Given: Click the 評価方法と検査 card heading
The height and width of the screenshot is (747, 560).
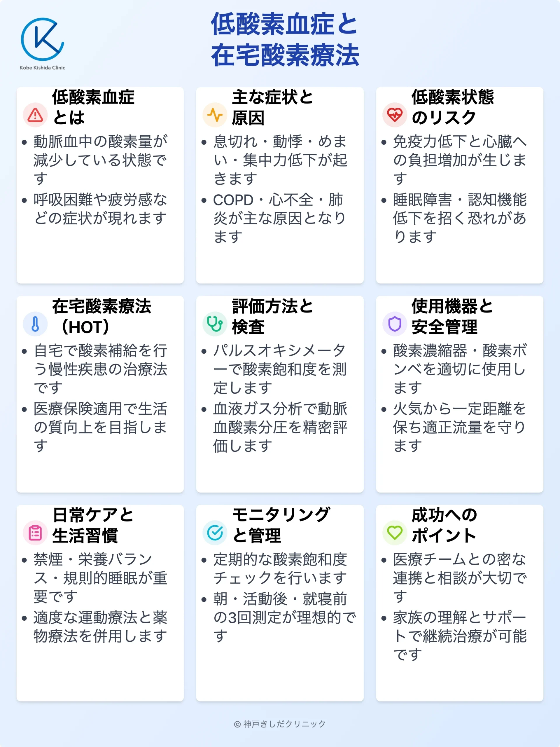Looking at the screenshot, I should 272,316.
